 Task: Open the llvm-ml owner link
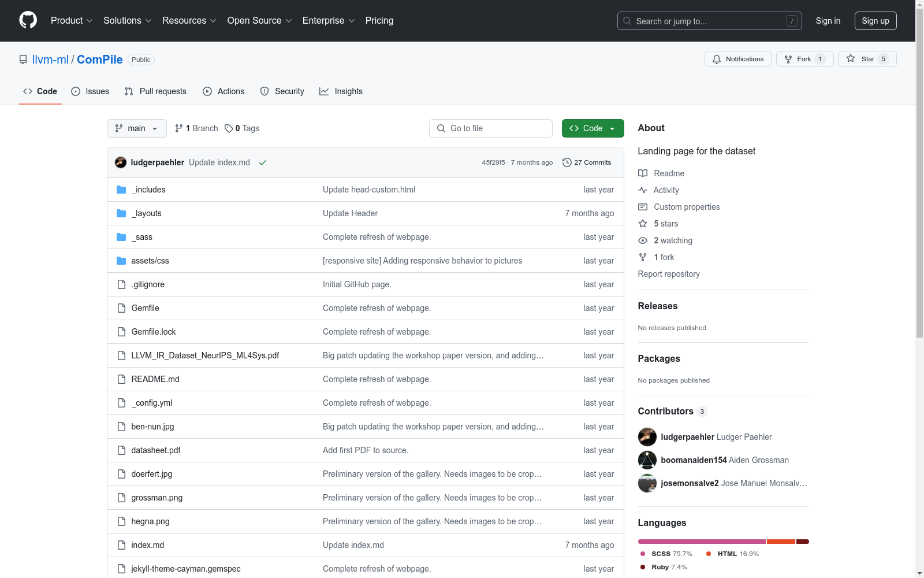pos(50,60)
